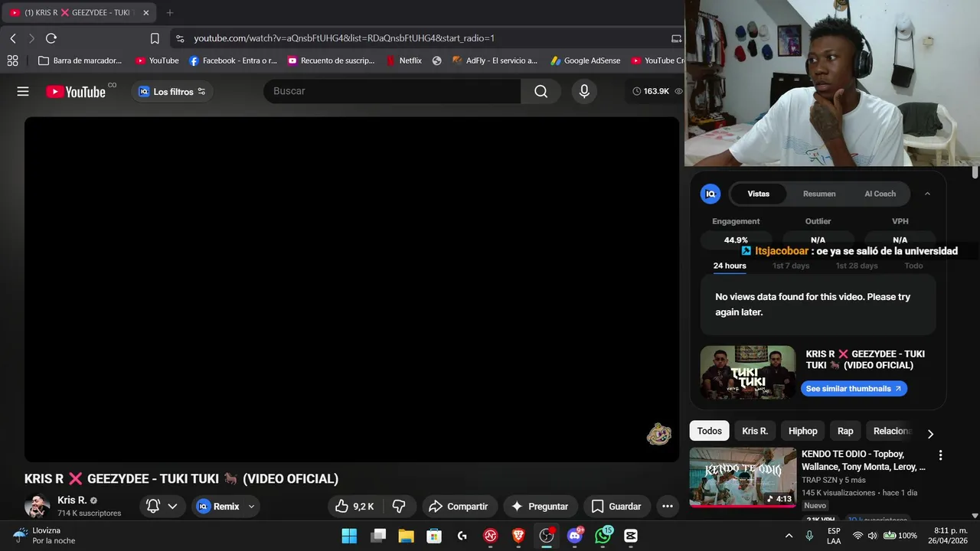980x551 pixels.
Task: Open site settings icon in address bar
Action: [179, 38]
